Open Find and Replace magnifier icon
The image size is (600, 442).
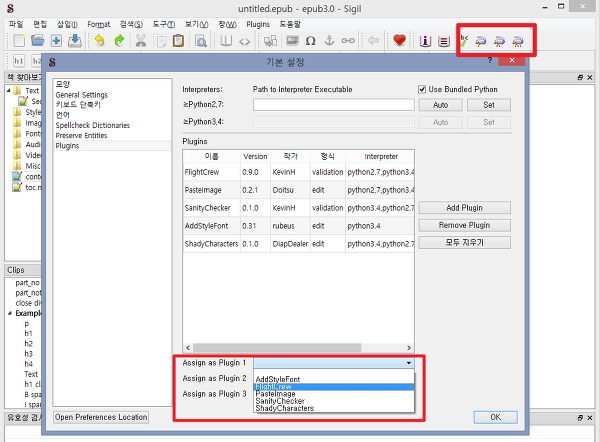[201, 40]
